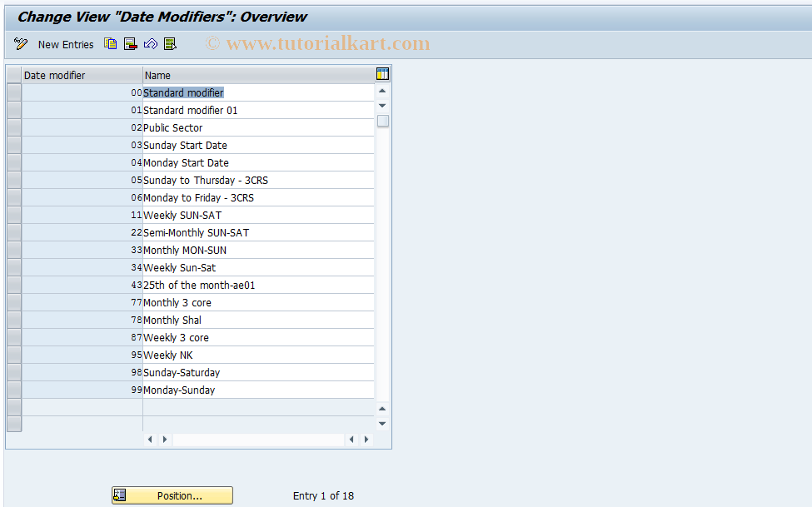Select row selector for Sunday Start Date
The image size is (812, 507).
click(x=14, y=145)
